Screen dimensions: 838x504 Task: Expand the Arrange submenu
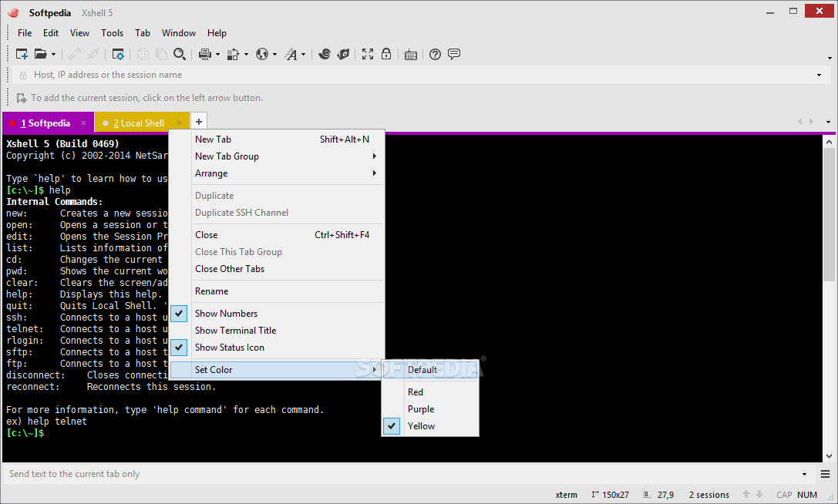click(277, 173)
